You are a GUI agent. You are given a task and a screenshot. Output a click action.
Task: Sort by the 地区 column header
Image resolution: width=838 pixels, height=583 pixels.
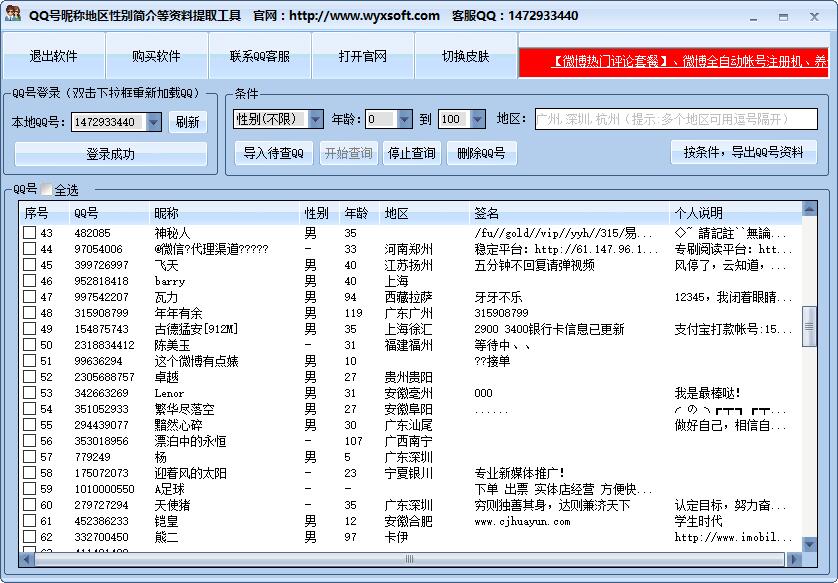(424, 213)
